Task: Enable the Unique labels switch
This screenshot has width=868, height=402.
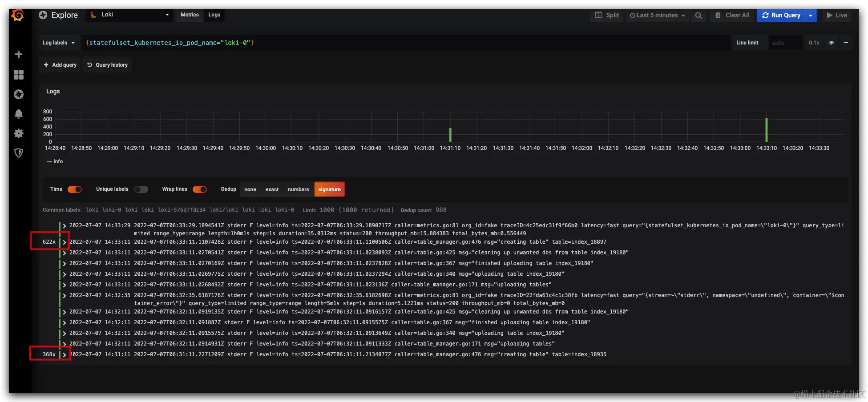Action: click(x=141, y=189)
